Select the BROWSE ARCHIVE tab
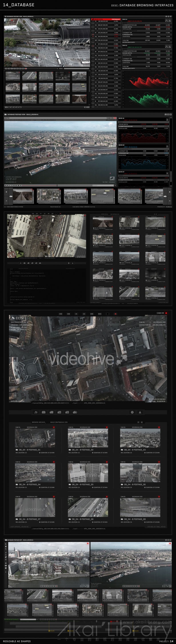The width and height of the screenshot is (176, 644). [x=39, y=422]
